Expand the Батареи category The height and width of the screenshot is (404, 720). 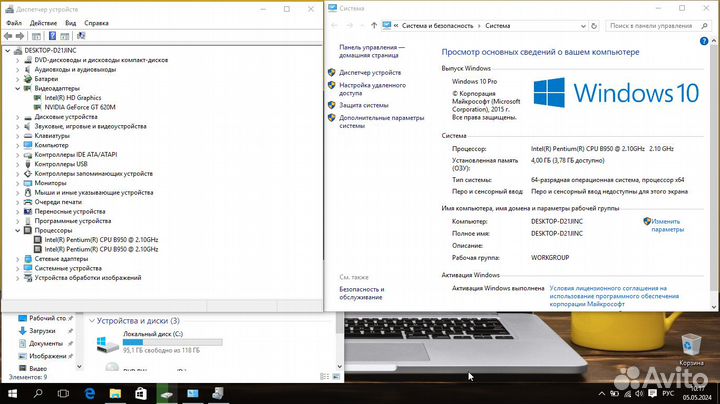point(18,79)
